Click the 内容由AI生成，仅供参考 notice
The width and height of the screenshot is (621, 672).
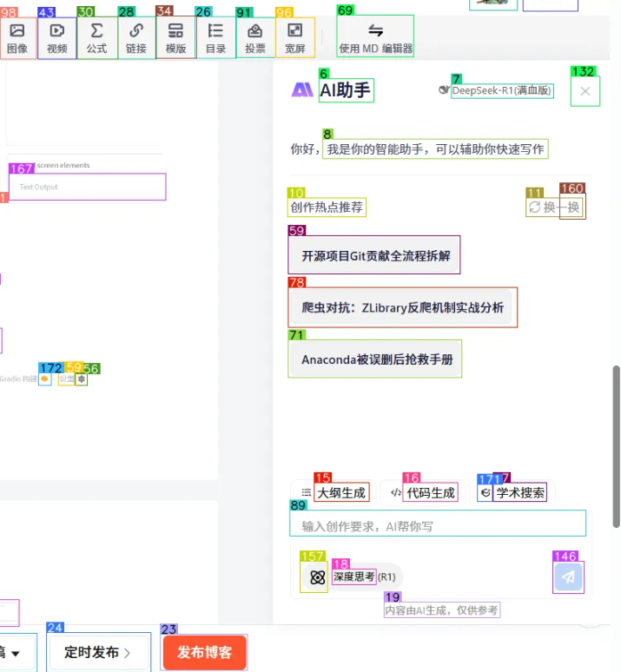(x=442, y=609)
